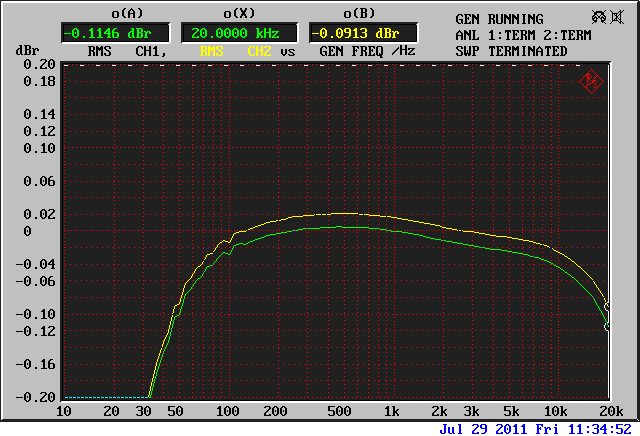The height and width of the screenshot is (436, 640).
Task: Click the -0.20 bottom Y-axis scale value
Action: point(37,397)
